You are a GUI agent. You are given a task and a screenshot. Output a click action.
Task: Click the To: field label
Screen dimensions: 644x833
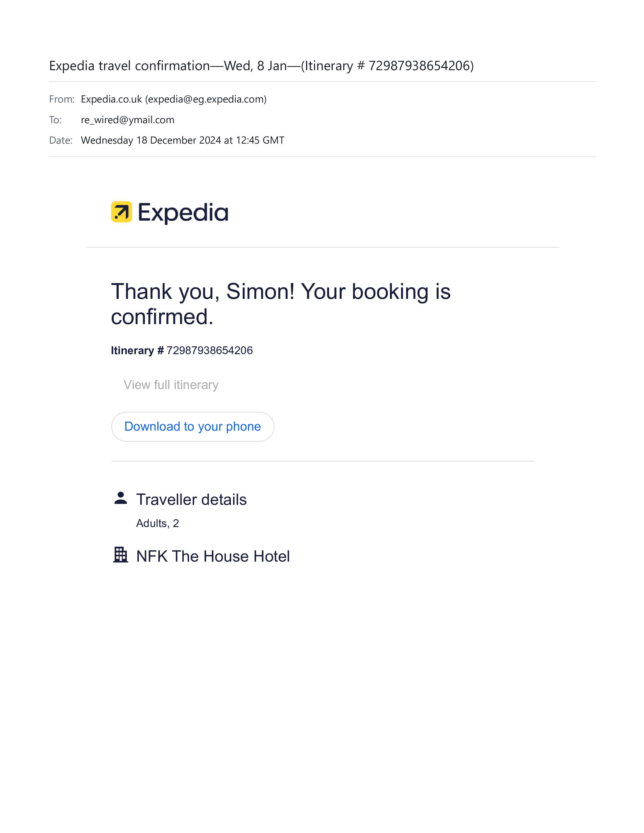[x=55, y=120]
